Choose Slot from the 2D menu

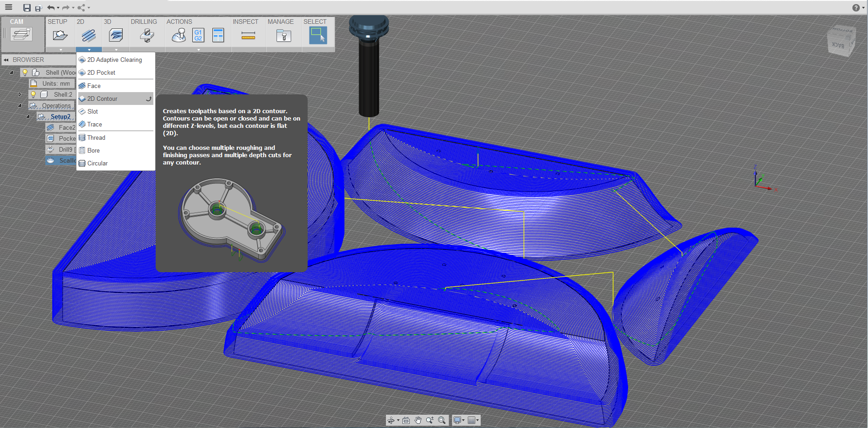[116, 111]
